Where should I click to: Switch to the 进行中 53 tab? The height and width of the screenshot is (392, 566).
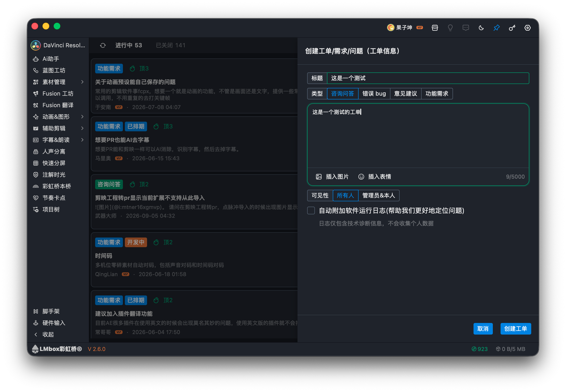coord(128,45)
